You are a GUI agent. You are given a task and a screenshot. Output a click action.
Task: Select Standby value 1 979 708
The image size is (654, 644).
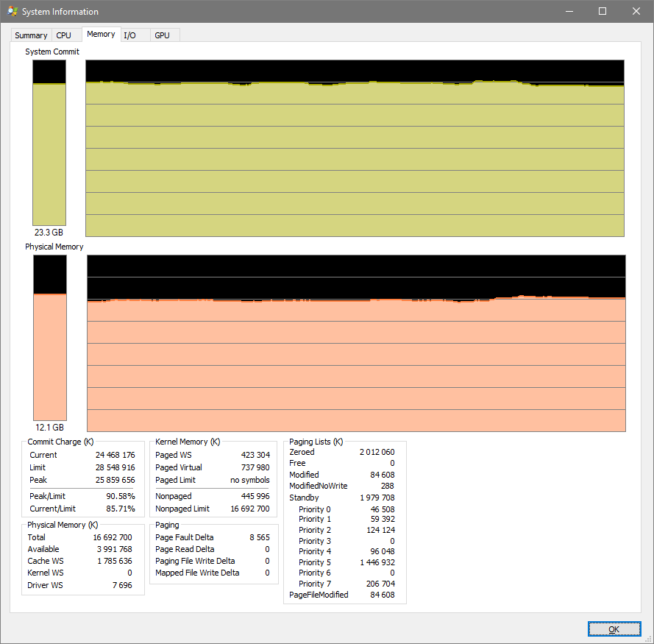[377, 498]
